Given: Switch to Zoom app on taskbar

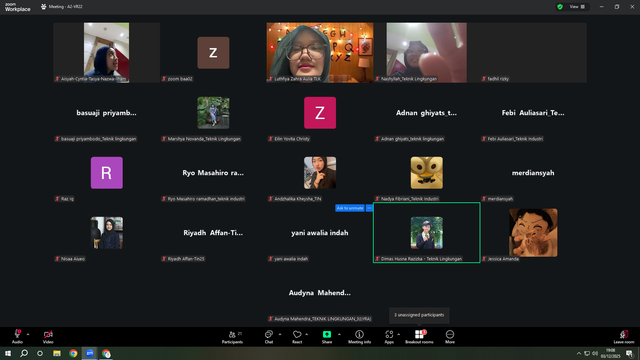Looking at the screenshot, I should (90, 353).
